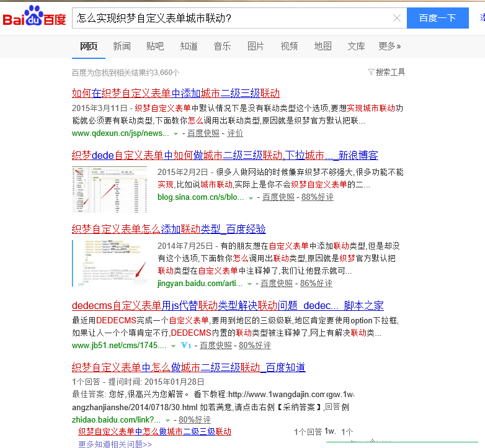Click the 百度一下 search button

point(437,18)
